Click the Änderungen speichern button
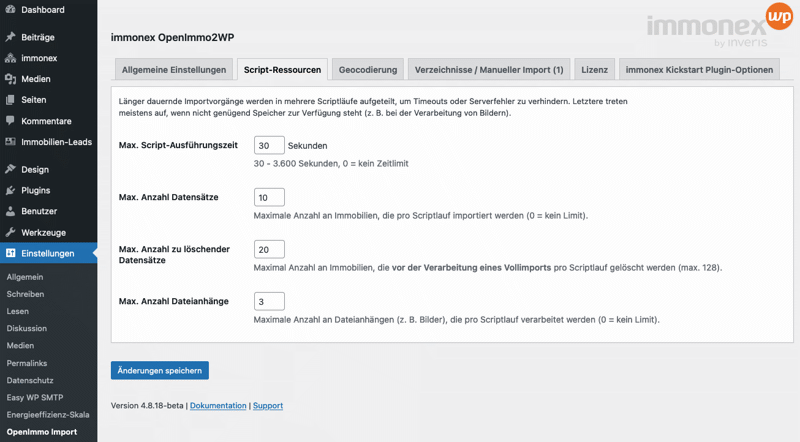 [160, 370]
